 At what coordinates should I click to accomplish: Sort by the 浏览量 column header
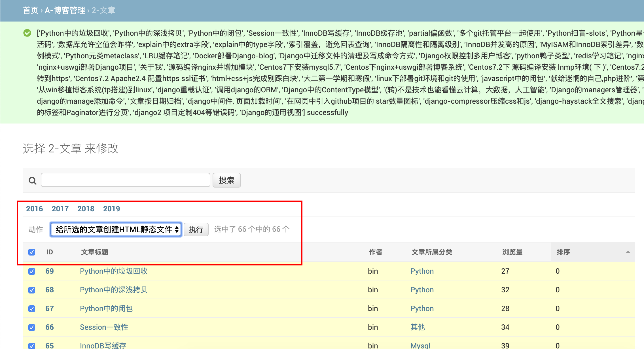point(512,252)
